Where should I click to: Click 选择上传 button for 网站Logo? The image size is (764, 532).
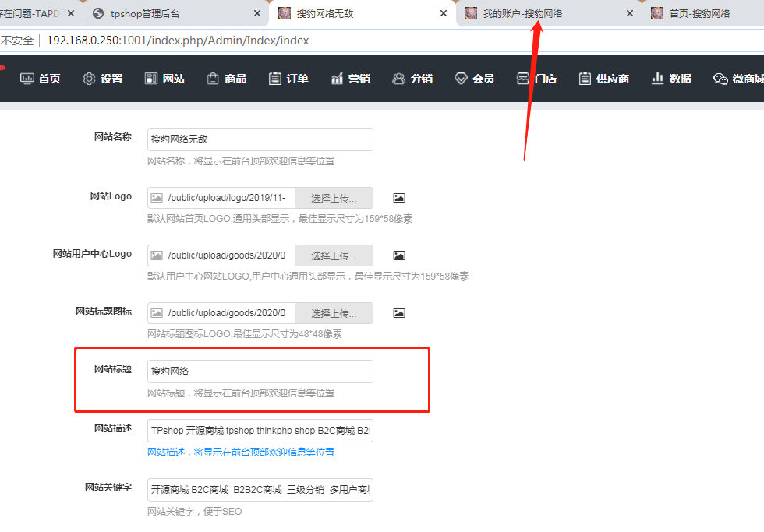click(334, 198)
